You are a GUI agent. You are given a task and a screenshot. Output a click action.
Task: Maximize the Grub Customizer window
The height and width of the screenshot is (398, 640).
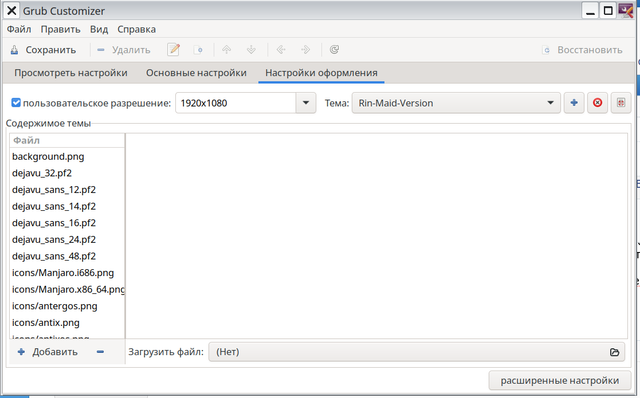point(608,11)
